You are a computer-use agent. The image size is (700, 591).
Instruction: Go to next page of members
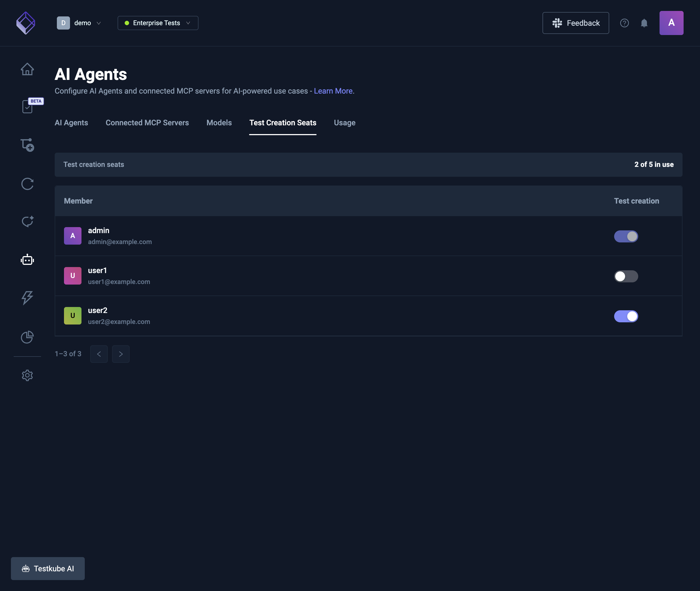pyautogui.click(x=121, y=354)
